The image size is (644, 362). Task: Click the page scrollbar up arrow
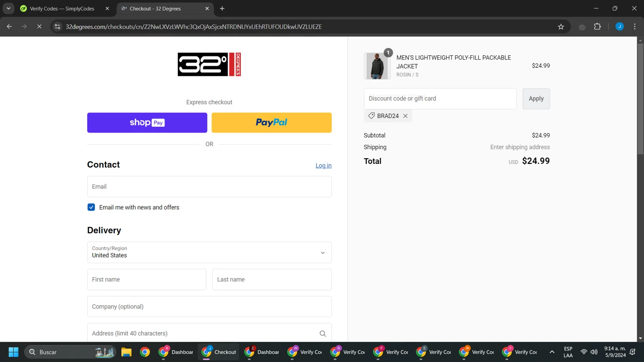point(640,40)
